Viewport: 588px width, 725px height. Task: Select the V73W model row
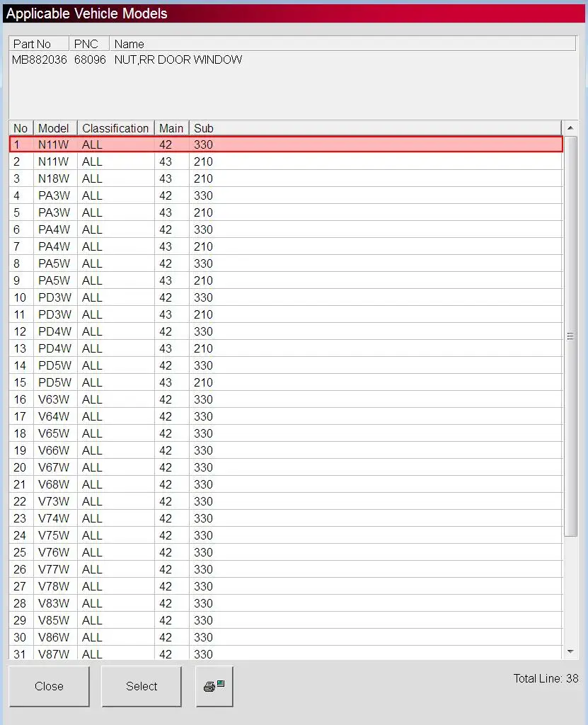(x=286, y=502)
